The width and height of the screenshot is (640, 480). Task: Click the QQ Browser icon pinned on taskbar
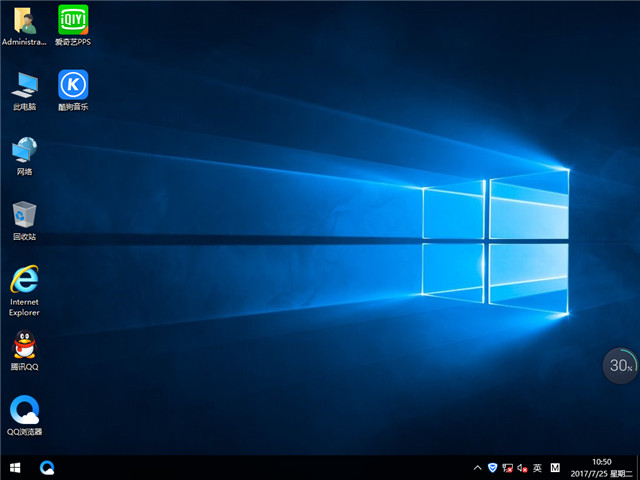(x=47, y=467)
